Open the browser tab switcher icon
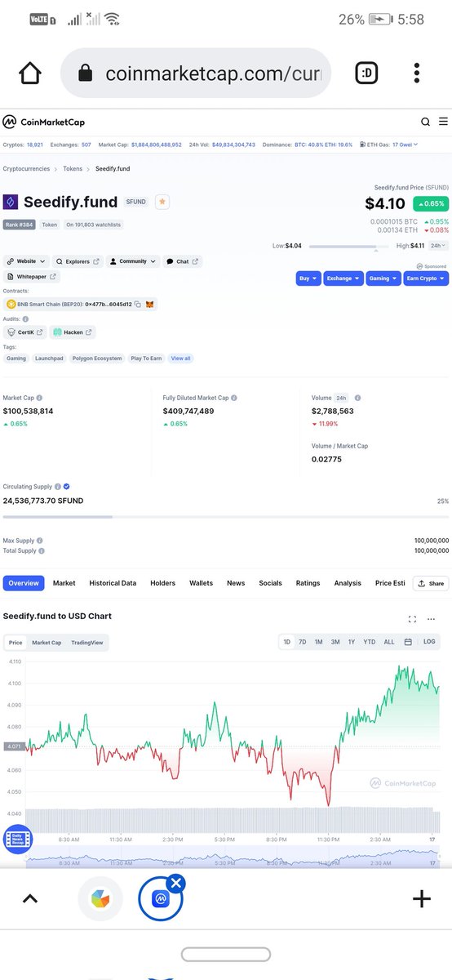This screenshot has height=980, width=452. point(368,73)
